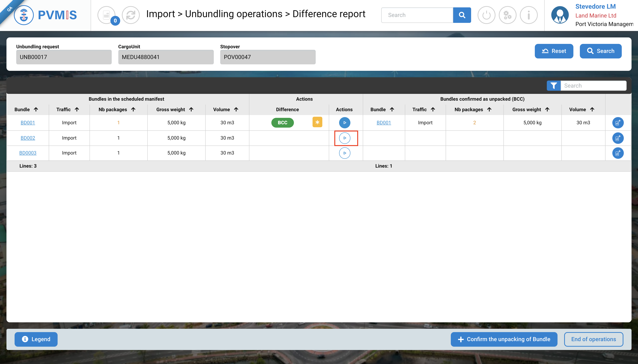Open the Legend panel
The image size is (638, 364).
[x=36, y=339]
